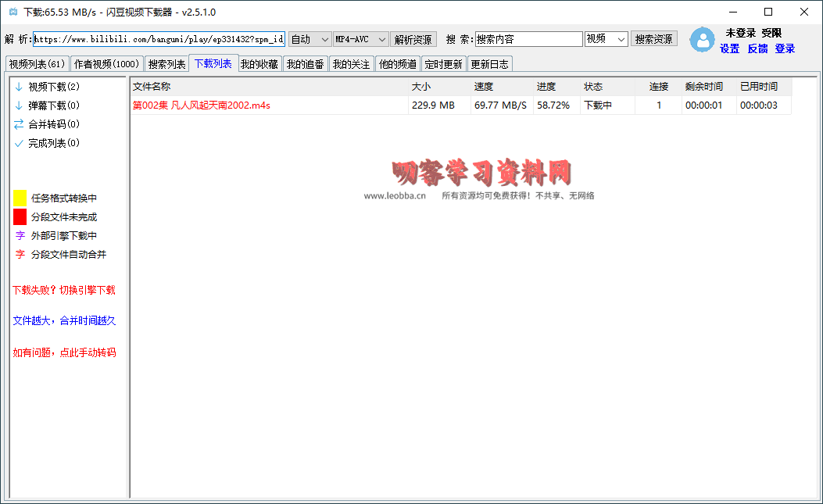
Task: Click the 搜索资源 button
Action: (654, 39)
